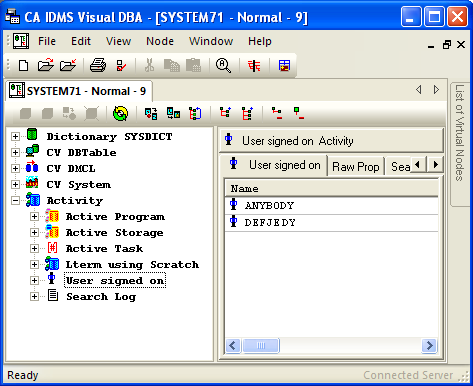Viewport: 473px width, 386px height.
Task: Click the horizontal scrollbar right arrow
Action: [x=429, y=346]
